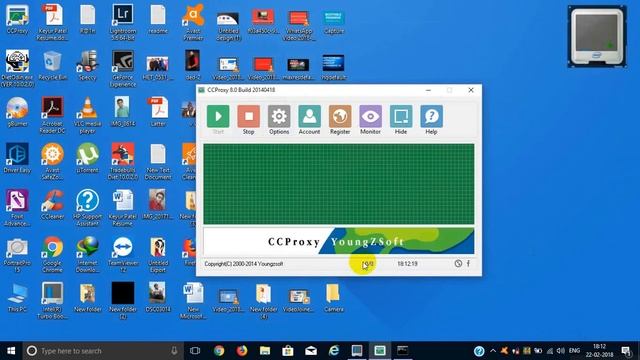This screenshot has width=640, height=360.
Task: Select the VLC media player shortcut
Action: point(87,115)
